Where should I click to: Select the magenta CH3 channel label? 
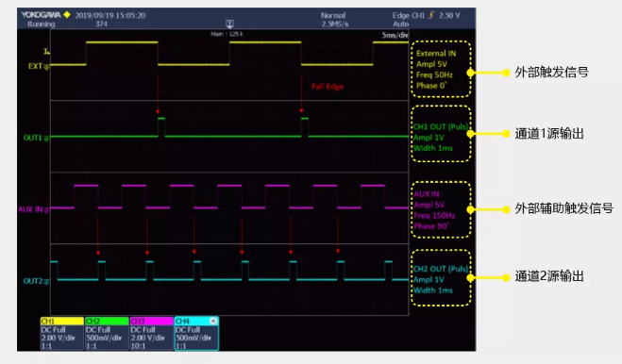point(152,321)
